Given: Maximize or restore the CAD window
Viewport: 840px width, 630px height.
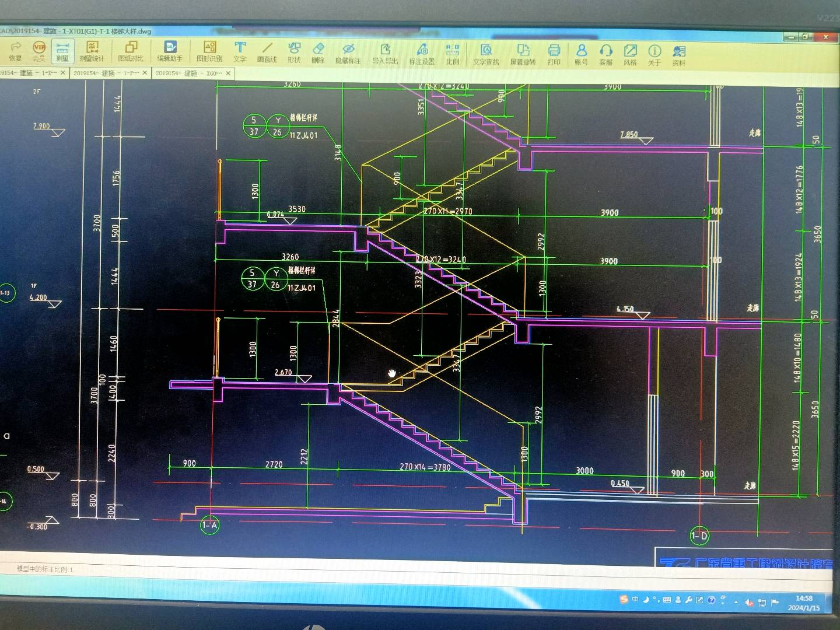Looking at the screenshot, I should point(806,37).
